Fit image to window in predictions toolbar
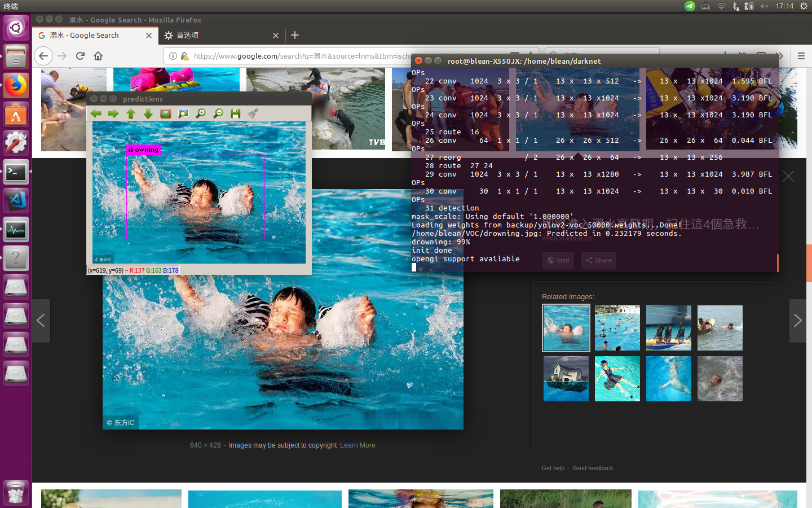812x508 pixels. click(x=183, y=113)
